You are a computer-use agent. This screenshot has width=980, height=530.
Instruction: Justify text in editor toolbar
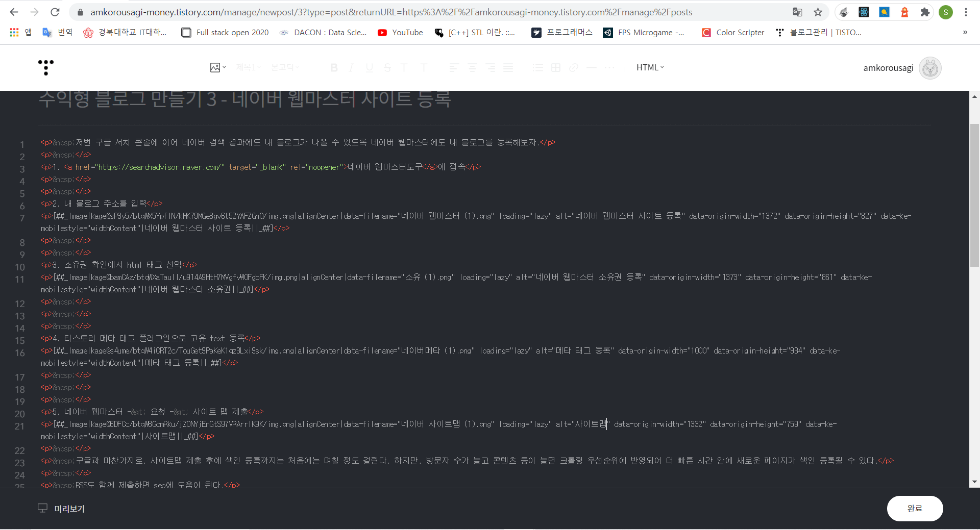click(x=508, y=67)
